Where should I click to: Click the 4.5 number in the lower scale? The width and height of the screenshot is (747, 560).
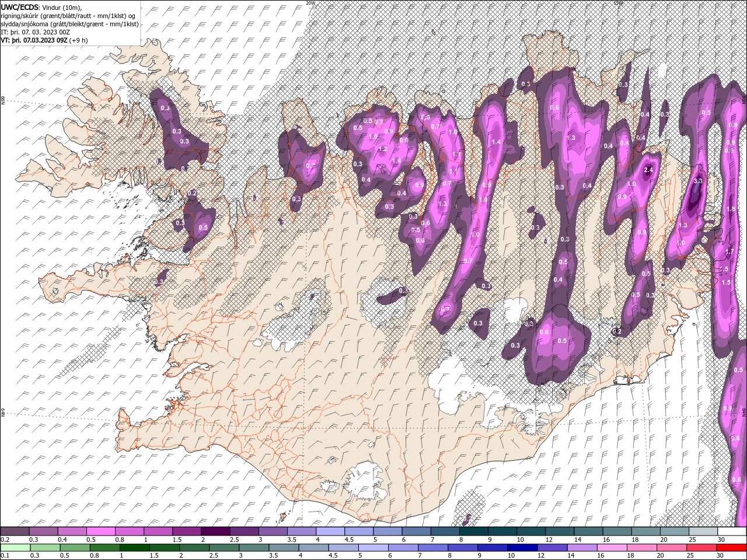[334, 555]
